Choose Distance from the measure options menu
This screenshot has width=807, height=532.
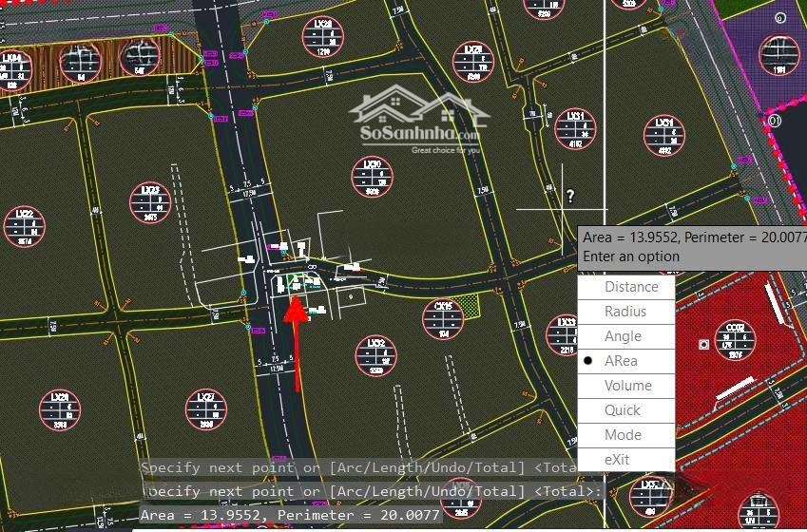tap(631, 287)
